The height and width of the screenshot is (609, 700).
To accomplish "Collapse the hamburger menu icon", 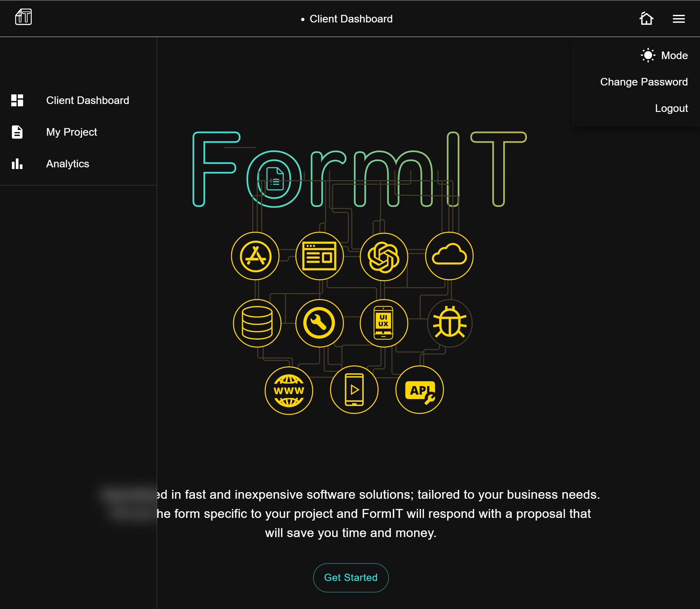I will (679, 19).
